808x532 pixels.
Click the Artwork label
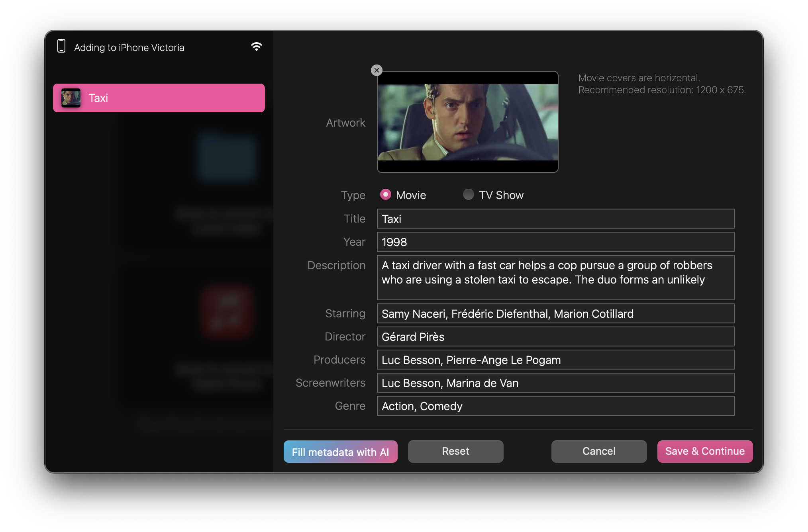(x=345, y=123)
